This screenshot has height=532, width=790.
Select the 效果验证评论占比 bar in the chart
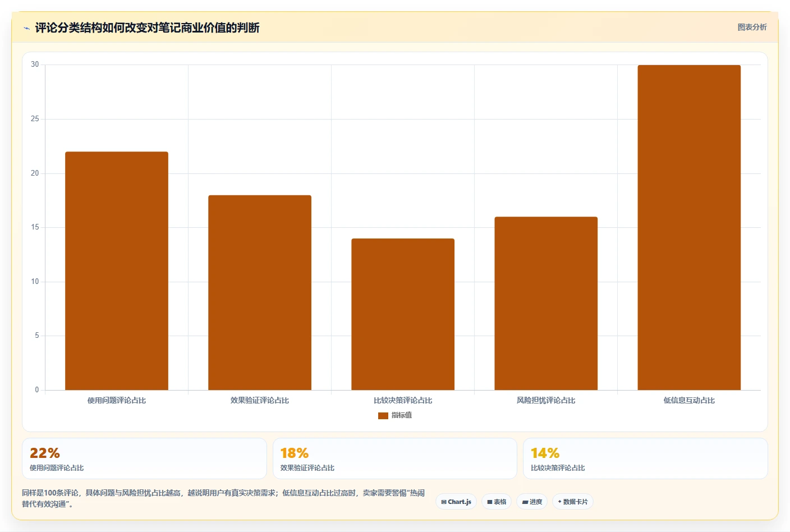click(x=260, y=293)
